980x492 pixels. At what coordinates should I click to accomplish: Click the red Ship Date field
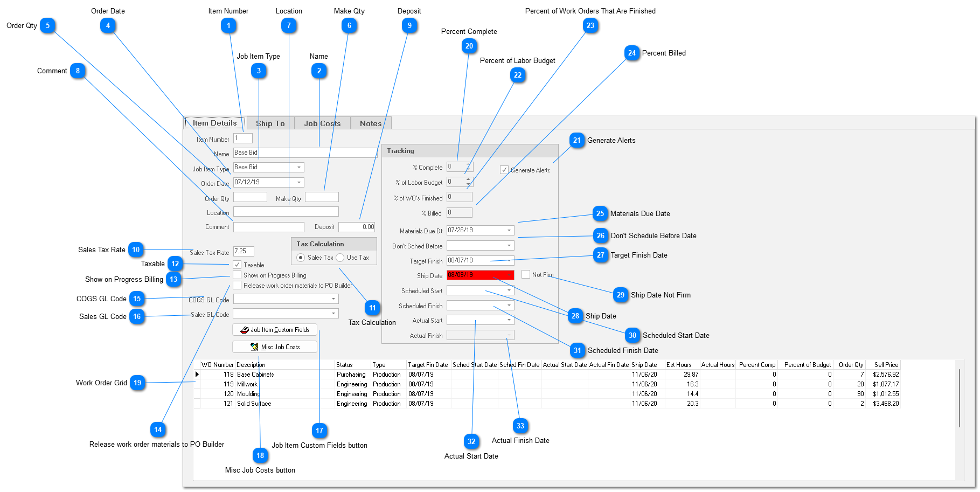(x=480, y=275)
